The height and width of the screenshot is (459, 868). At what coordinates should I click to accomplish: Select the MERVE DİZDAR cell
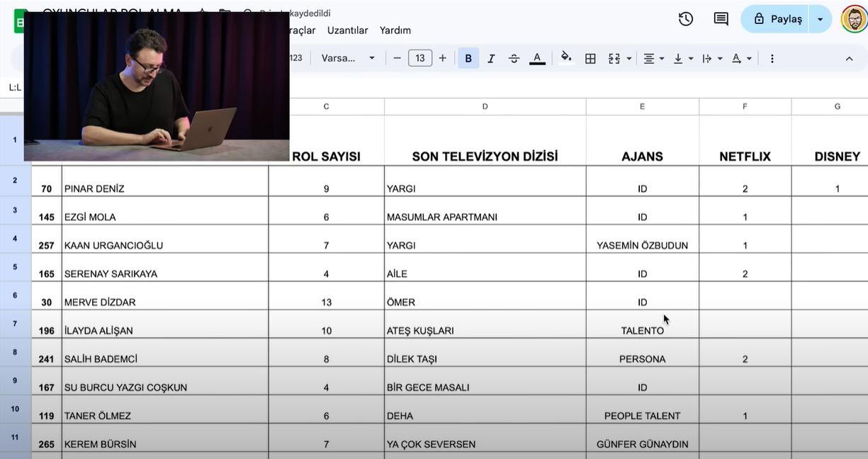click(165, 295)
